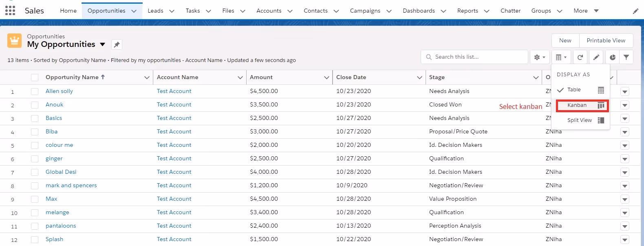
Task: Open the Tasks tab
Action: pyautogui.click(x=193, y=11)
